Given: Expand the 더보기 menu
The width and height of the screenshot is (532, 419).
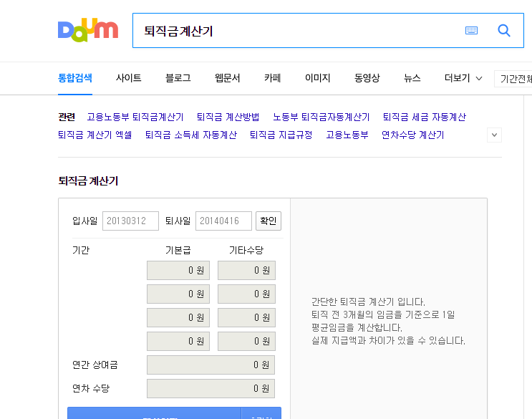Looking at the screenshot, I should coord(463,78).
